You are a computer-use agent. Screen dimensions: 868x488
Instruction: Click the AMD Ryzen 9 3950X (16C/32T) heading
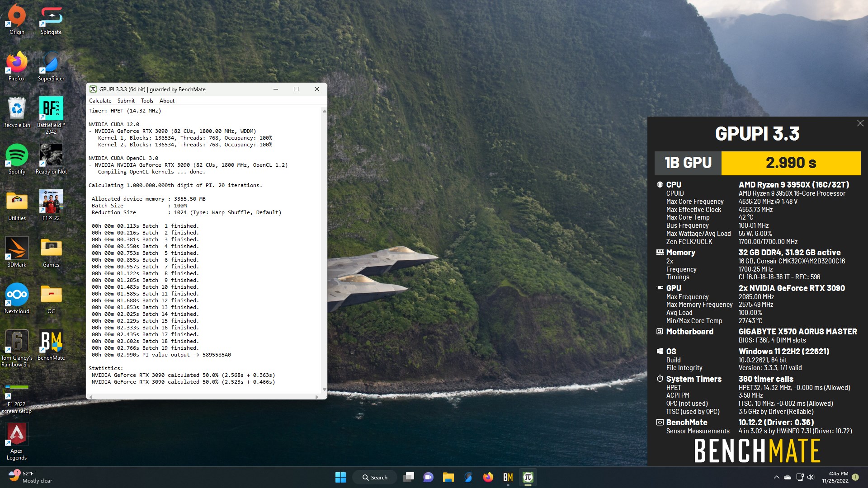(x=794, y=185)
